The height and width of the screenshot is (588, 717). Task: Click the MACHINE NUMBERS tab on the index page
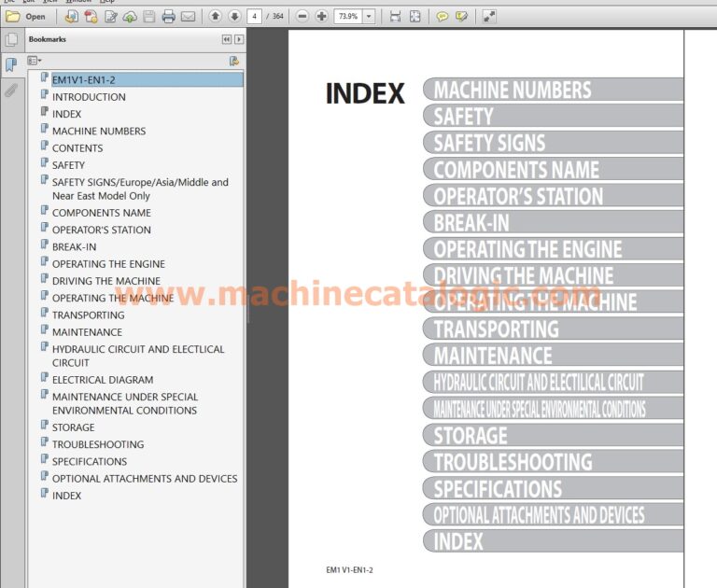click(x=553, y=90)
